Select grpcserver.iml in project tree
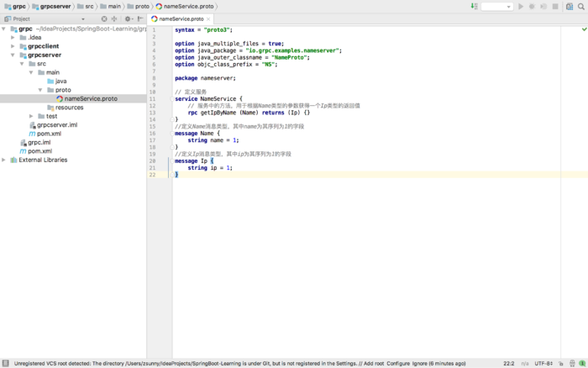This screenshot has height=368, width=588. coord(56,125)
